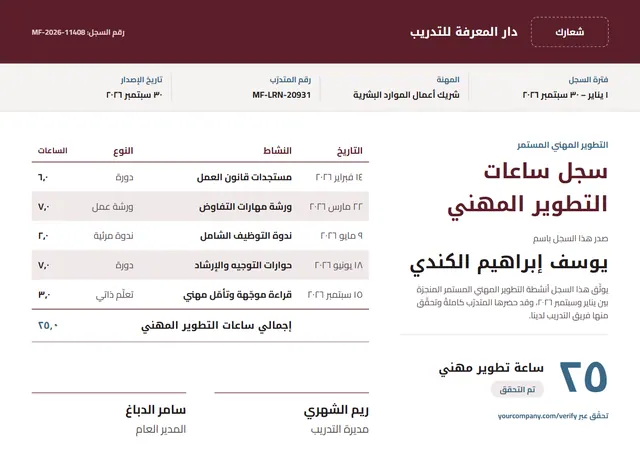
Task: Click the النشاط column header
Action: (x=277, y=151)
